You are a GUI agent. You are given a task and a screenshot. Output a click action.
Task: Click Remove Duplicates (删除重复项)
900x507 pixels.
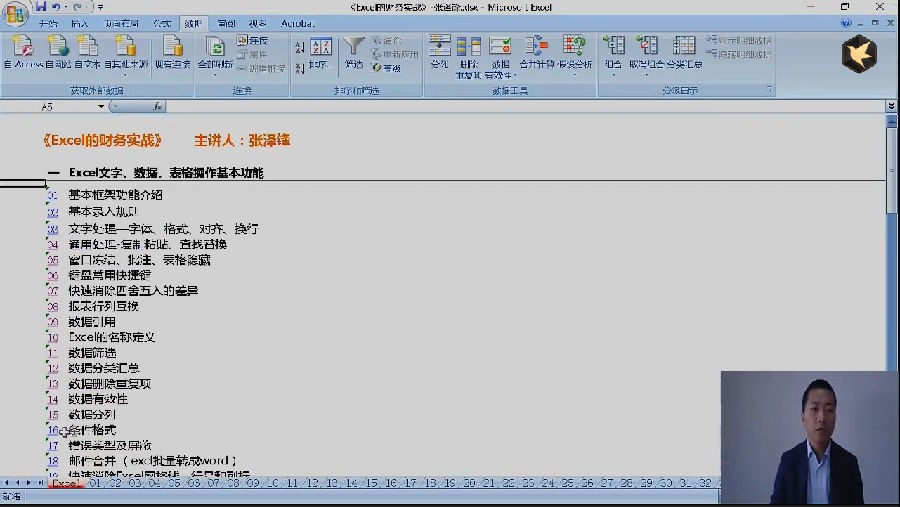click(x=468, y=56)
